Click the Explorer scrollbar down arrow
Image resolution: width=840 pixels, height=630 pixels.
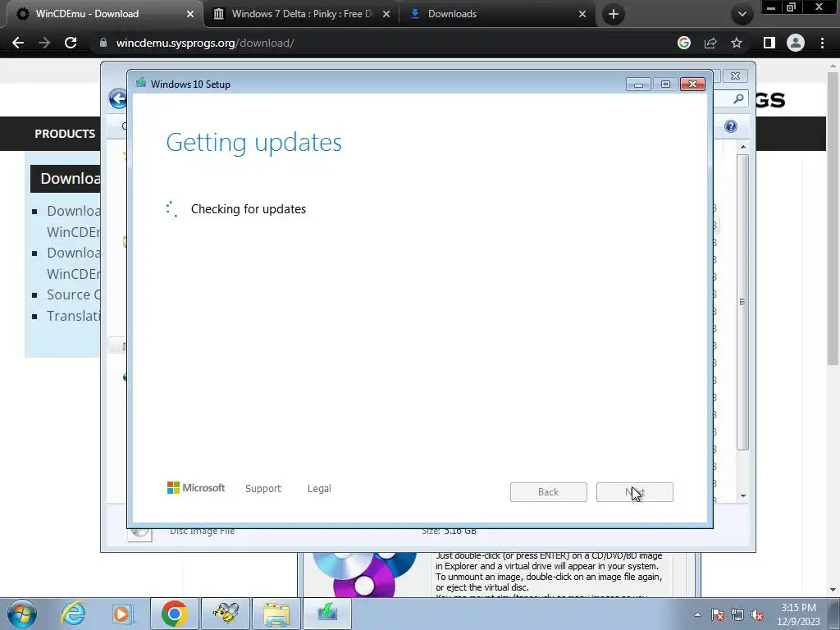click(743, 496)
